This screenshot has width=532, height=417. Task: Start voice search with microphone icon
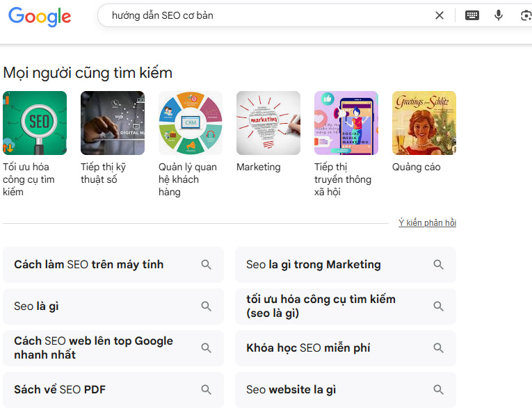(499, 15)
